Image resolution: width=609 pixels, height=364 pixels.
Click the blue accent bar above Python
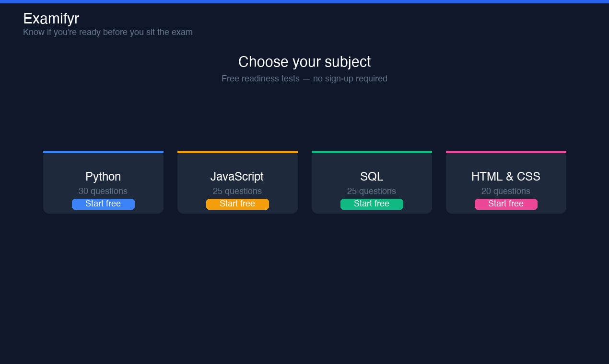(x=103, y=152)
